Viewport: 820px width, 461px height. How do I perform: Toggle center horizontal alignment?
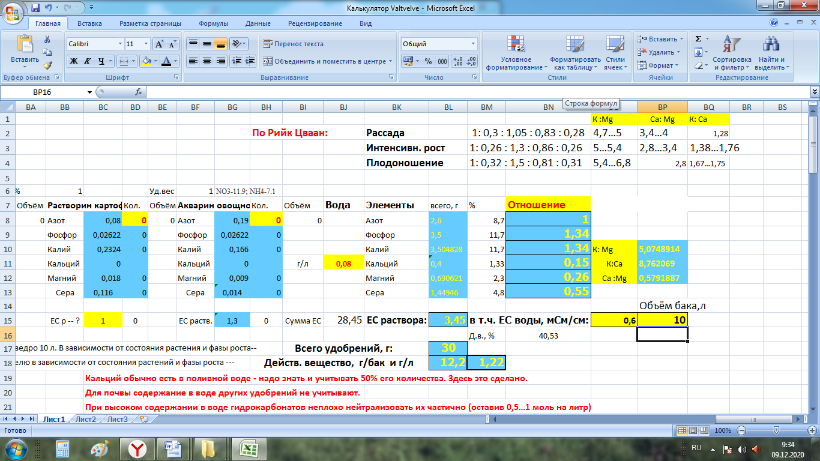pos(207,61)
